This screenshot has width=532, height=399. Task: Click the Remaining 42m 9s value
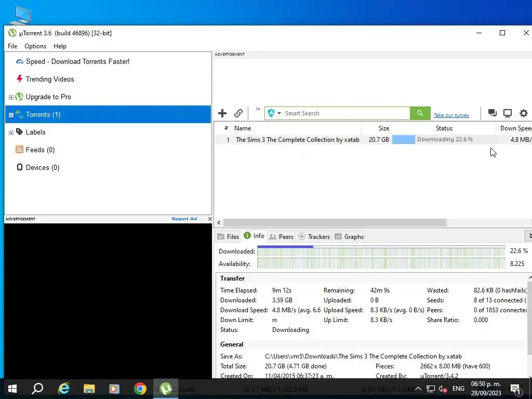coord(380,290)
